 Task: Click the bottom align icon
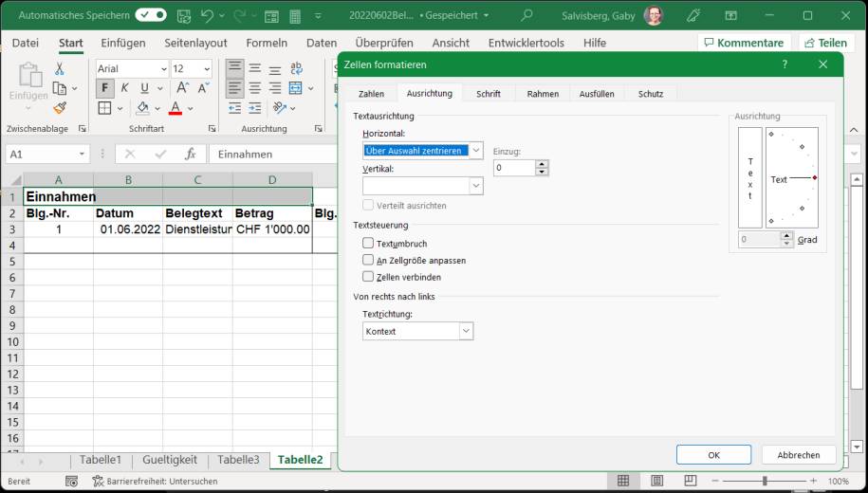[x=275, y=68]
